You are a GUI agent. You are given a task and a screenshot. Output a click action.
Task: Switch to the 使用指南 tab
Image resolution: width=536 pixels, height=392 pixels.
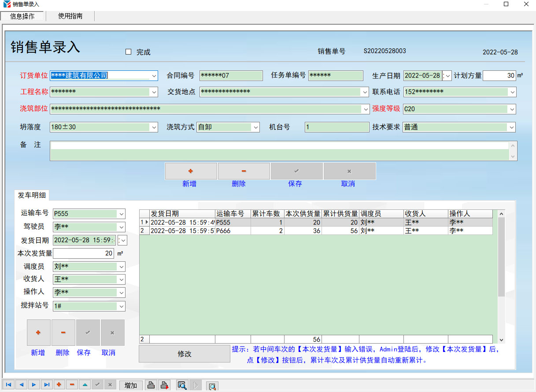[x=70, y=16]
